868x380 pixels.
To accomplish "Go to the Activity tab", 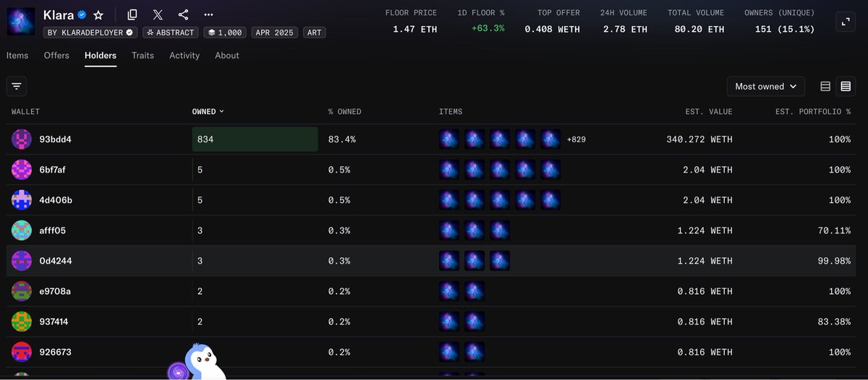I will pyautogui.click(x=184, y=56).
